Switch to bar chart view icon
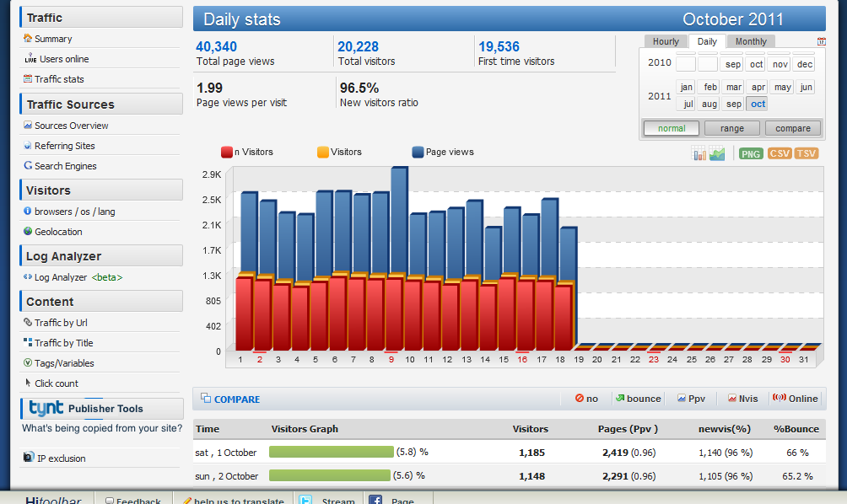 699,153
